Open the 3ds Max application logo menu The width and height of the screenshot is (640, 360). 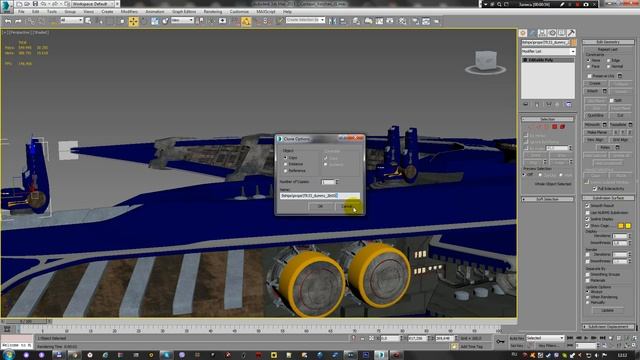tap(7, 6)
